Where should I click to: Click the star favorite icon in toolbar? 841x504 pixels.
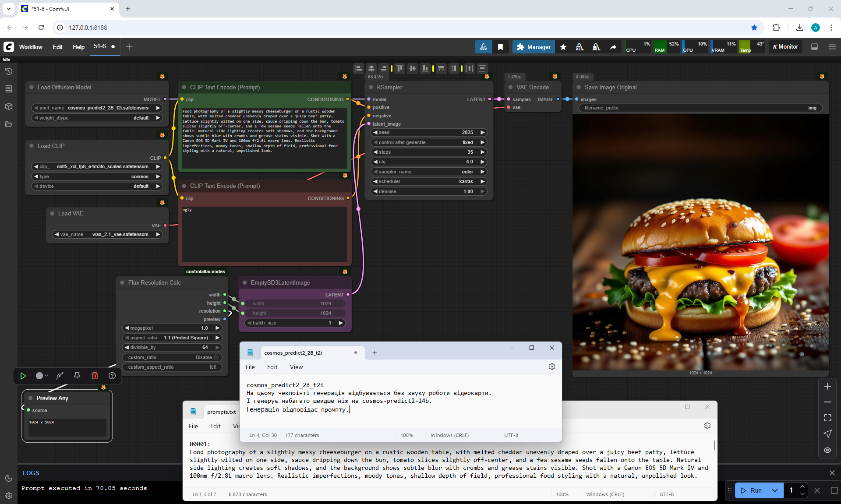(563, 47)
